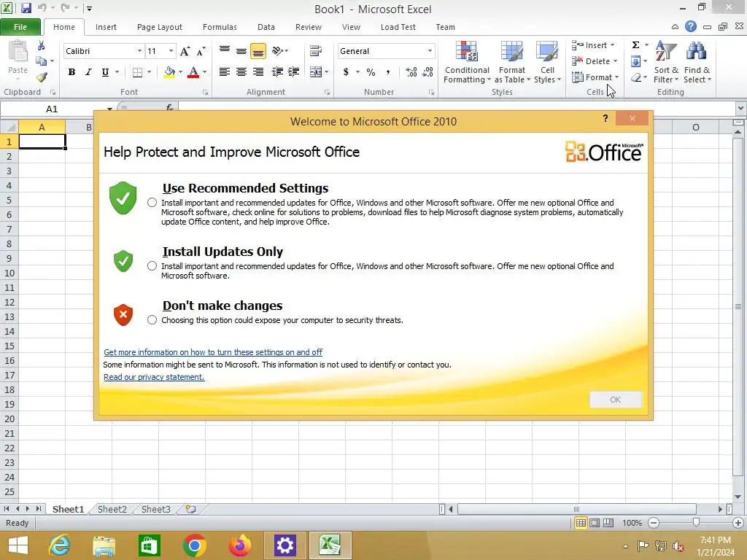Apply Percent Style format
This screenshot has width=747, height=560.
click(x=371, y=72)
